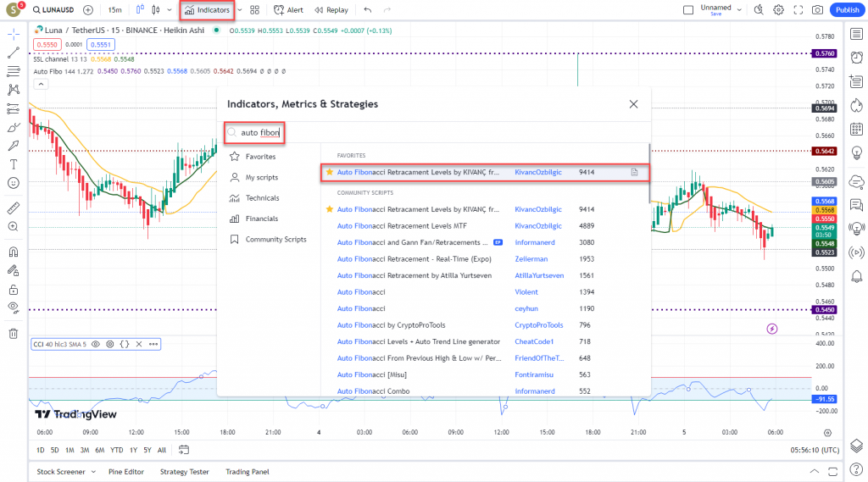Collapse the indicator legend chevron
The height and width of the screenshot is (482, 868).
pos(41,84)
